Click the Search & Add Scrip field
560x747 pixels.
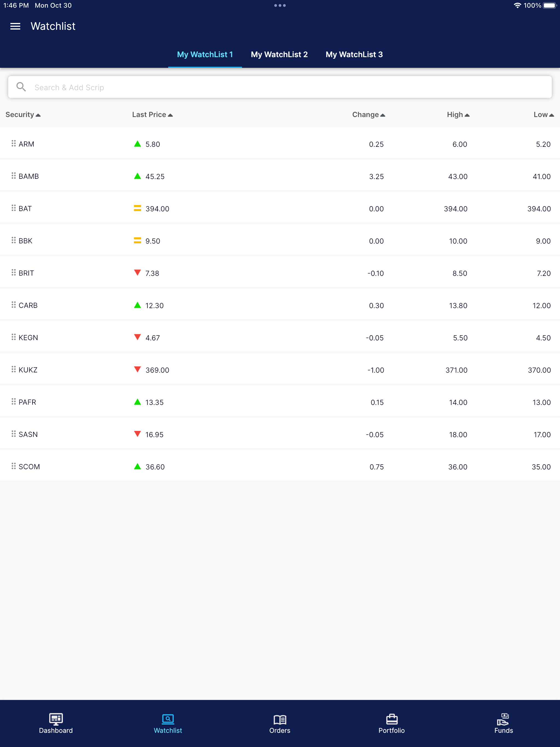[x=169, y=87]
